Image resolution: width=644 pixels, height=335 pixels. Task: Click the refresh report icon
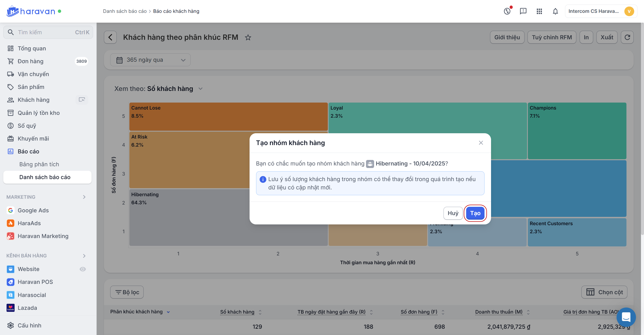pyautogui.click(x=627, y=37)
